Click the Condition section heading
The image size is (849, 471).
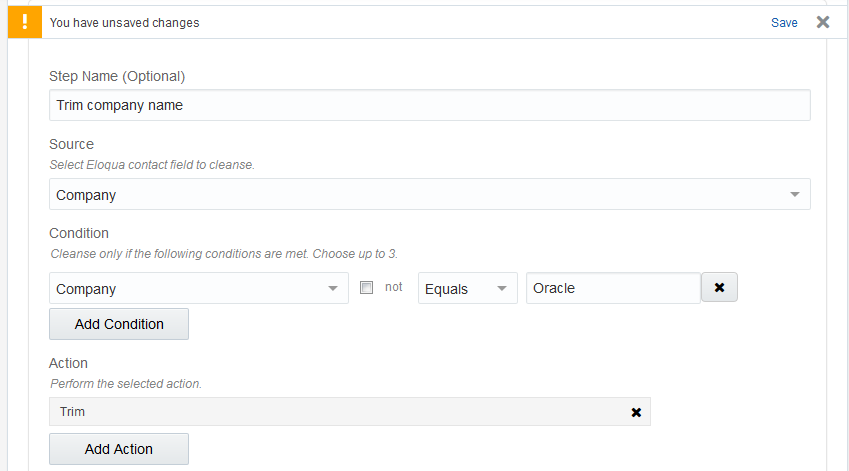(79, 234)
